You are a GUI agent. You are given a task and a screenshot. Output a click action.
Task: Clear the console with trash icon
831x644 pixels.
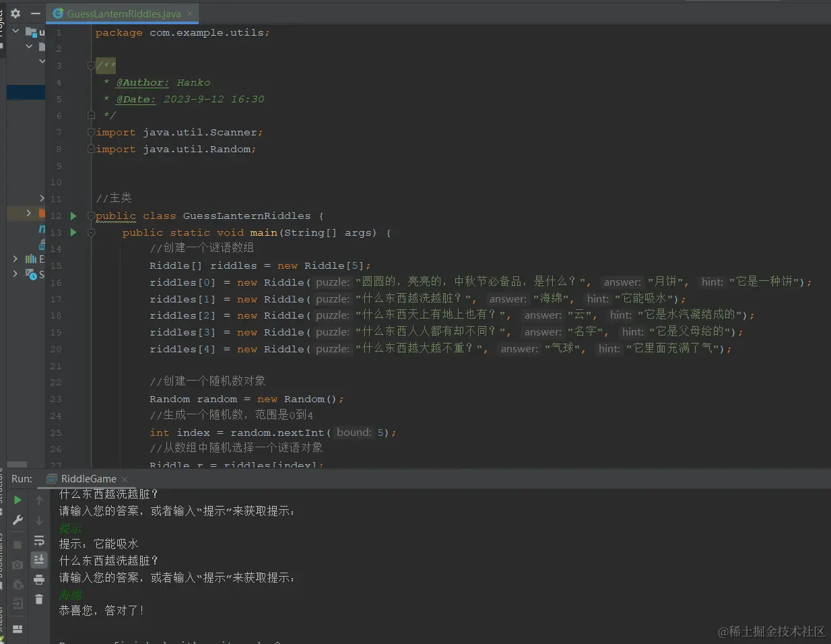click(39, 599)
